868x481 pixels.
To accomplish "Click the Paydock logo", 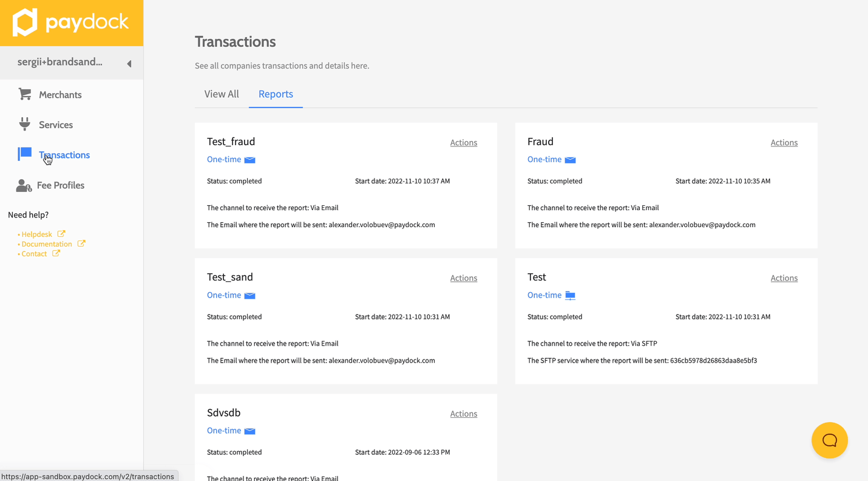I will (71, 22).
